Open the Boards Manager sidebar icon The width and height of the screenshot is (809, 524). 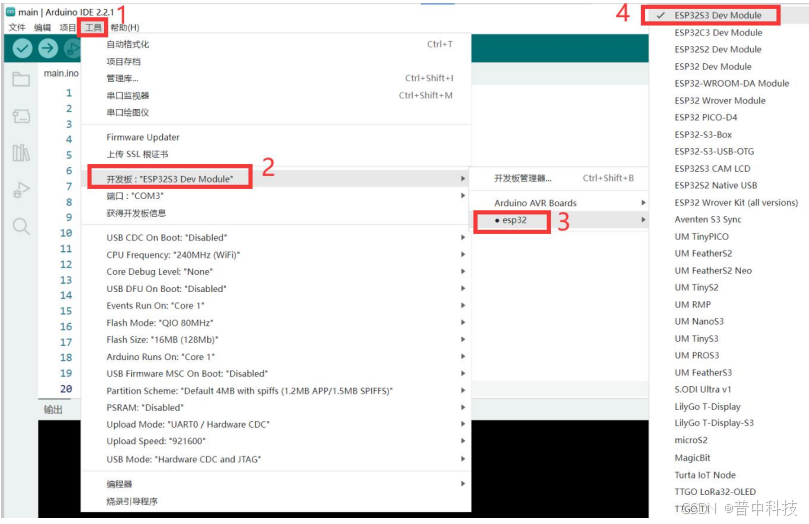pyautogui.click(x=21, y=116)
